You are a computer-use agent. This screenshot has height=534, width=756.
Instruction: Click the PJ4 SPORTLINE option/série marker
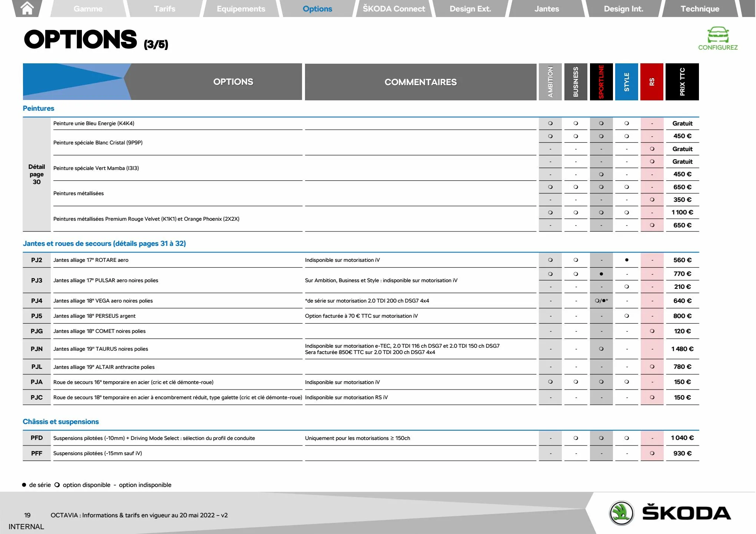[601, 301]
